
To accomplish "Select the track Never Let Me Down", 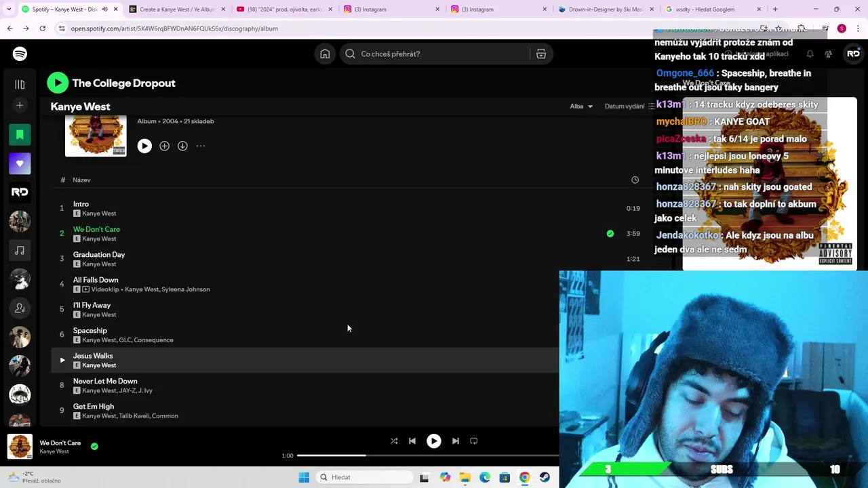I will coord(105,381).
